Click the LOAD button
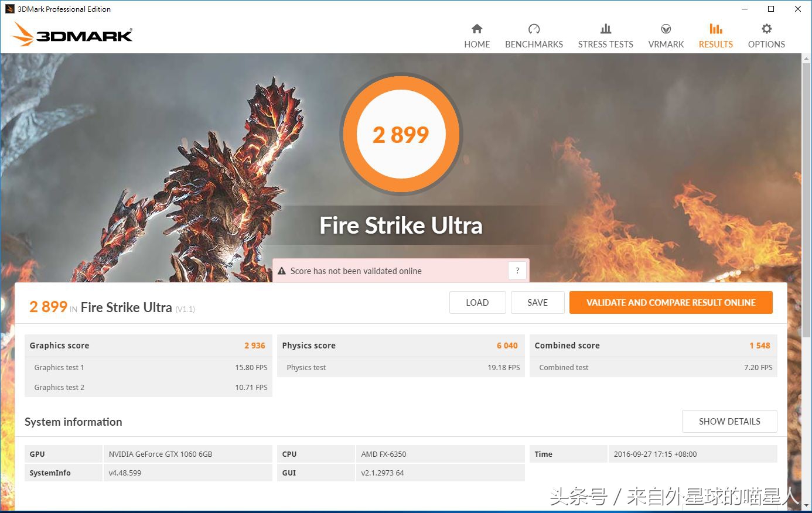 coord(477,302)
